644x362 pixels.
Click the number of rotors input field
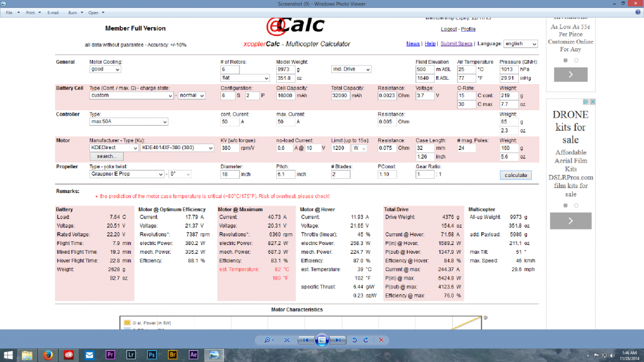pyautogui.click(x=230, y=69)
